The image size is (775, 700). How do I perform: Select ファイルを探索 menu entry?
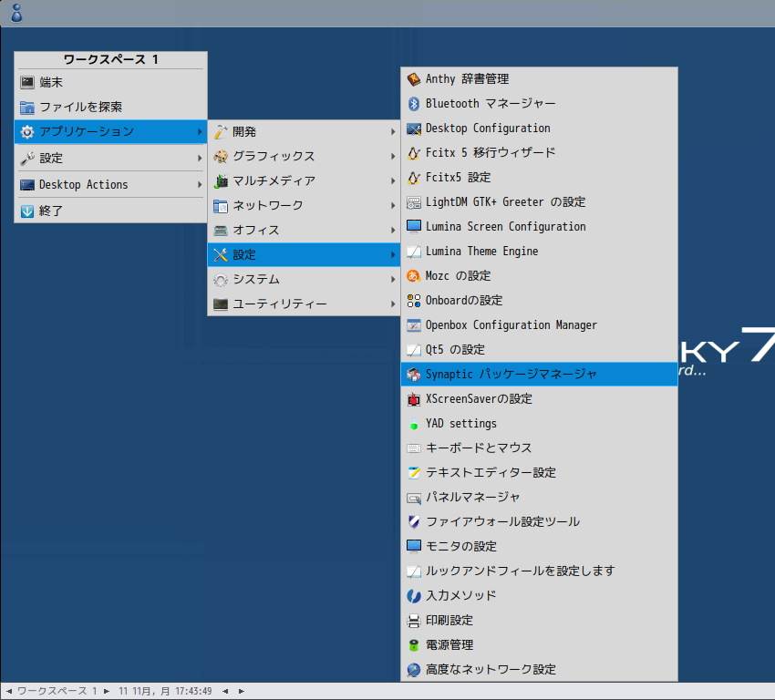coord(110,108)
